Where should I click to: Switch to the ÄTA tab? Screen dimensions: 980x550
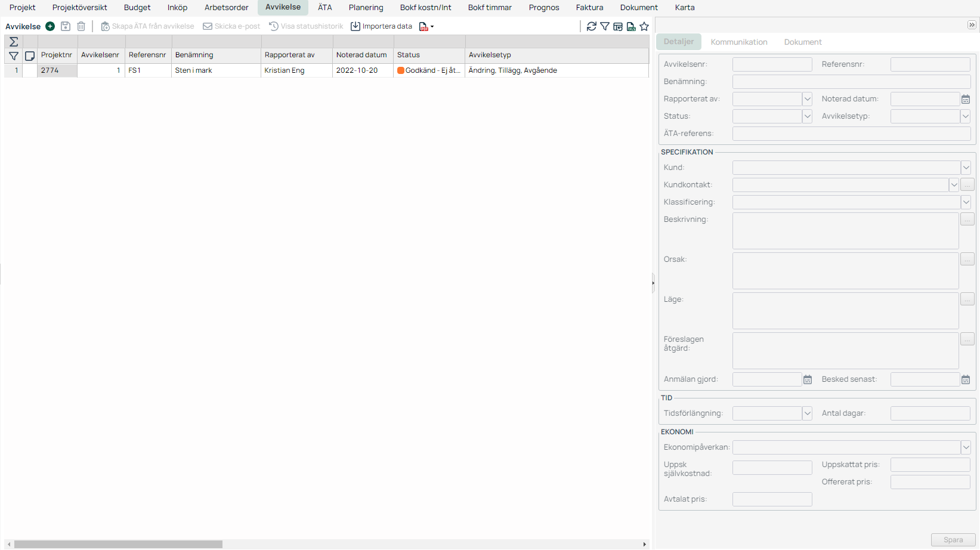tap(325, 8)
